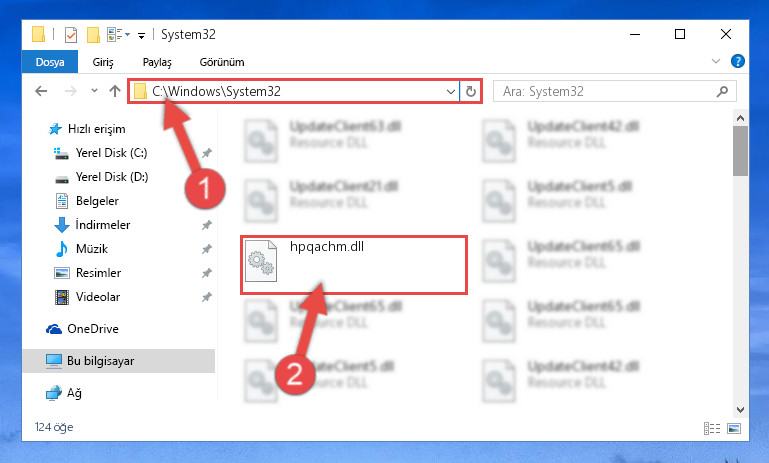Open Customize Quick Access Toolbar dropdown
This screenshot has width=769, height=463.
point(141,35)
